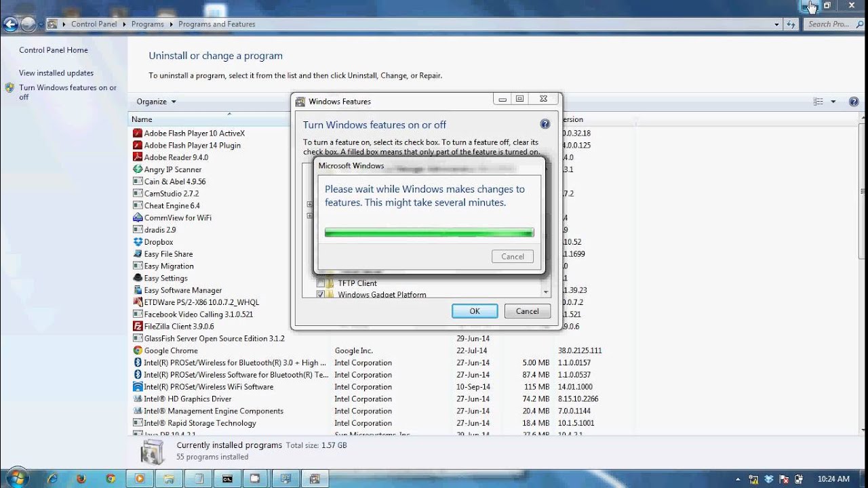Cancel the Microsoft Windows progress dialog
868x488 pixels.
pos(513,256)
